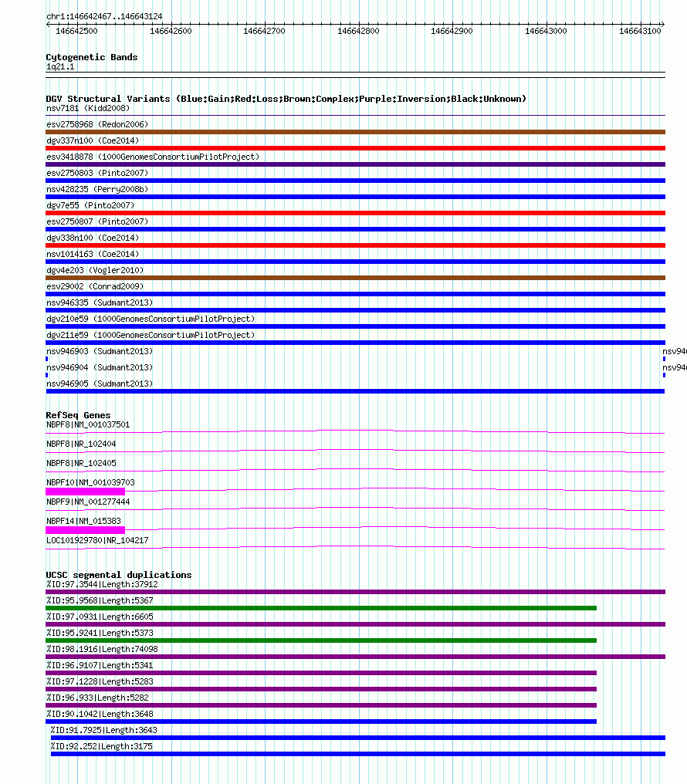Open duplication %ID:91.7925|Length:3643
The height and width of the screenshot is (784, 687).
pyautogui.click(x=104, y=730)
